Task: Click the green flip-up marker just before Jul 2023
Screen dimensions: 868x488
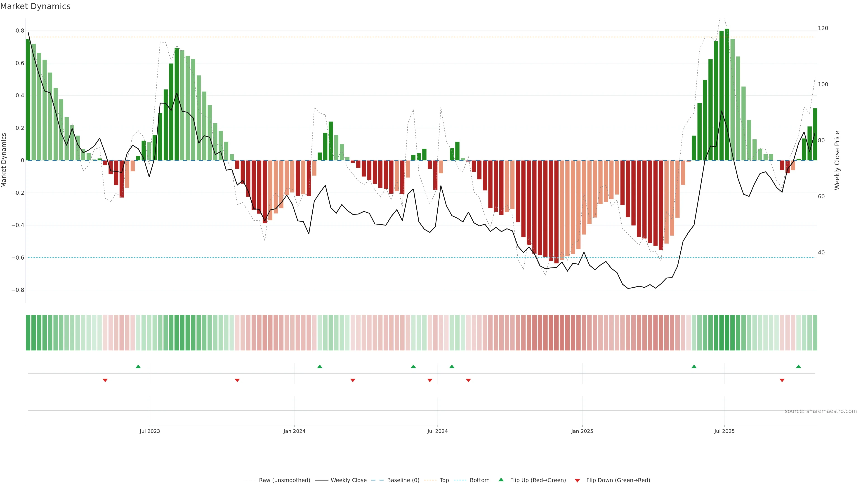Action: (x=138, y=366)
